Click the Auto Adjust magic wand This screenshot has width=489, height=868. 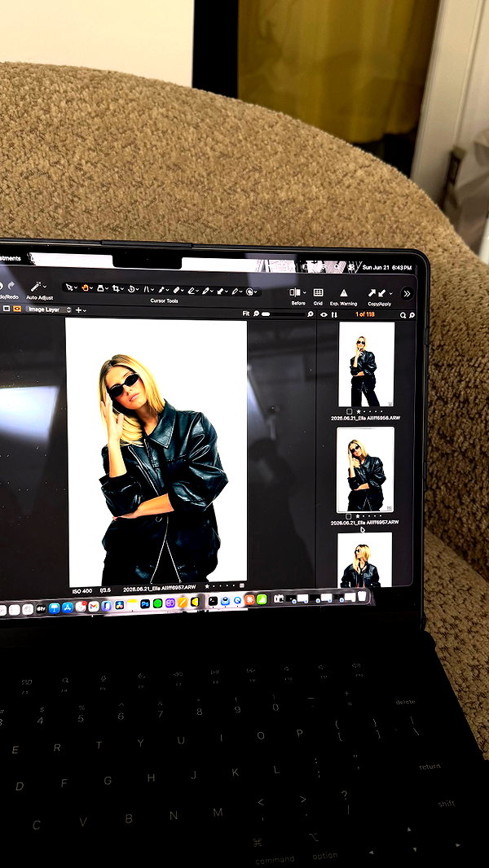35,286
